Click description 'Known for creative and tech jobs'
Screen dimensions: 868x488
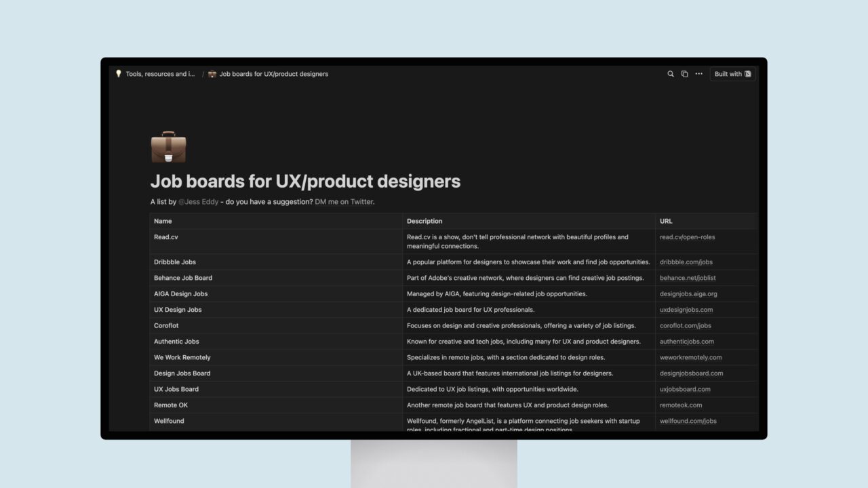pos(524,342)
